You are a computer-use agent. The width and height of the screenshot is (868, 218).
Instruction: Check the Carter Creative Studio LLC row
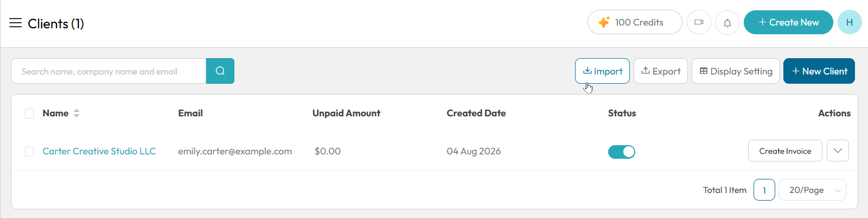pyautogui.click(x=30, y=152)
